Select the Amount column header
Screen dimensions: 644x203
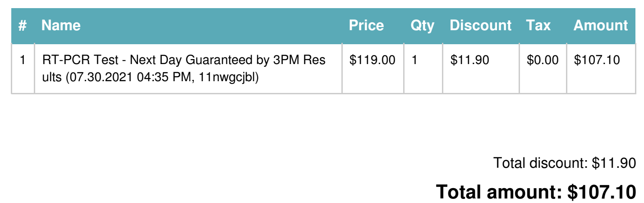click(601, 25)
